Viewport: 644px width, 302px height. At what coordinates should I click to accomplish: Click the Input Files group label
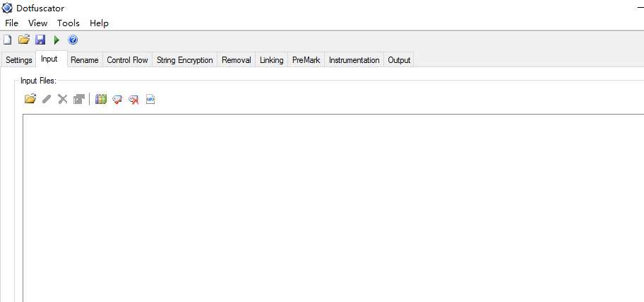coord(38,81)
